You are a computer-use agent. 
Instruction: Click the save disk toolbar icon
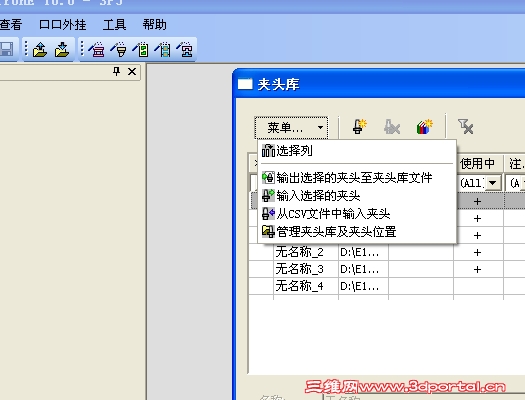tap(6, 50)
